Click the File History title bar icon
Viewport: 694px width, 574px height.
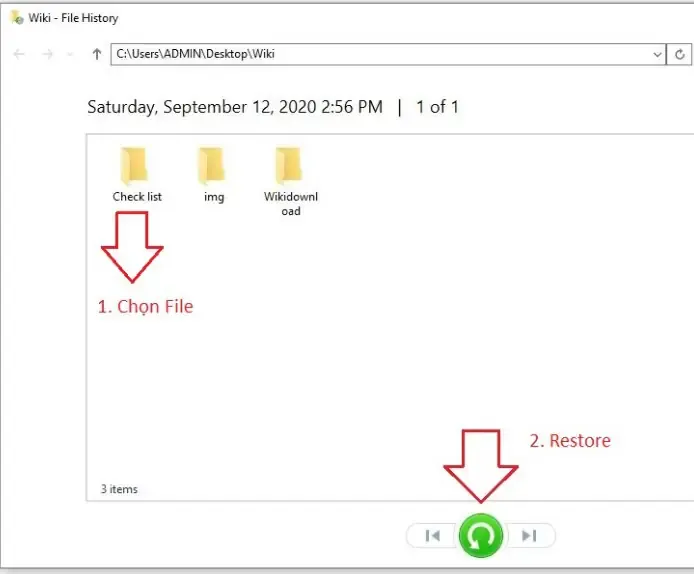click(x=17, y=18)
